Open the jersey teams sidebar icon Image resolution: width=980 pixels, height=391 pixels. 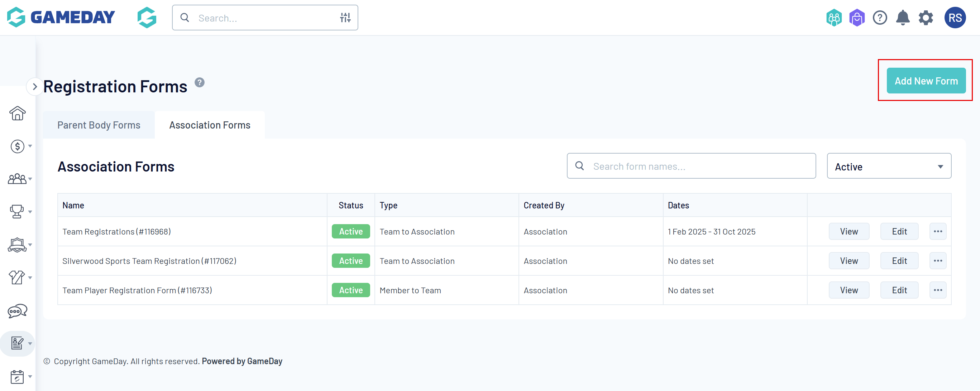(x=17, y=278)
